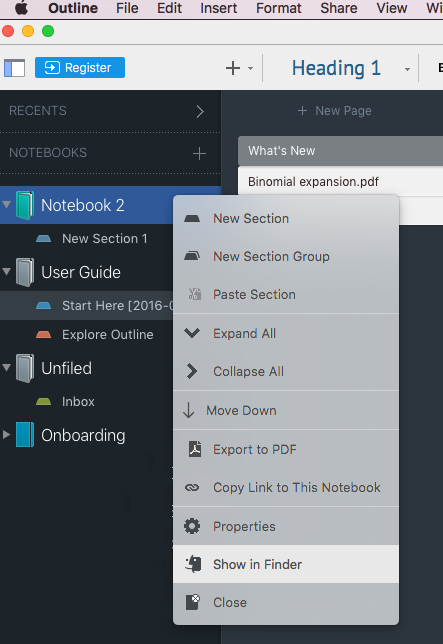Click the chain link icon in menu

tap(192, 488)
